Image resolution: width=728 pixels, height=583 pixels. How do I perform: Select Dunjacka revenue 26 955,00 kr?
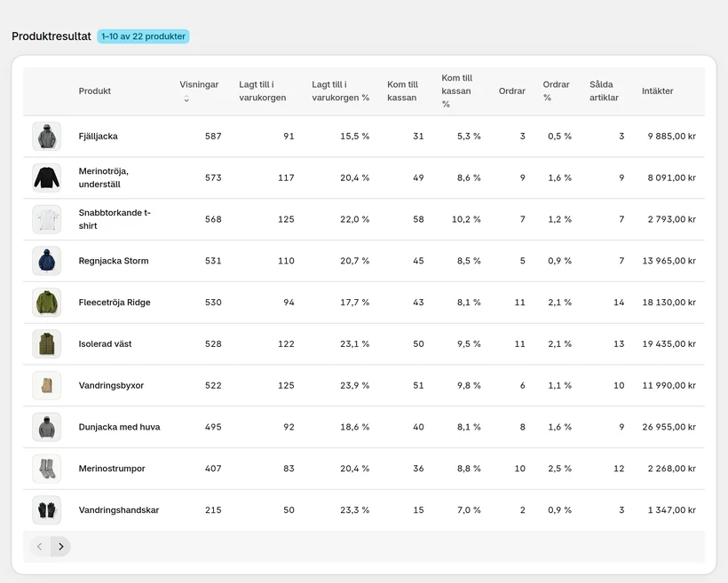click(x=669, y=427)
